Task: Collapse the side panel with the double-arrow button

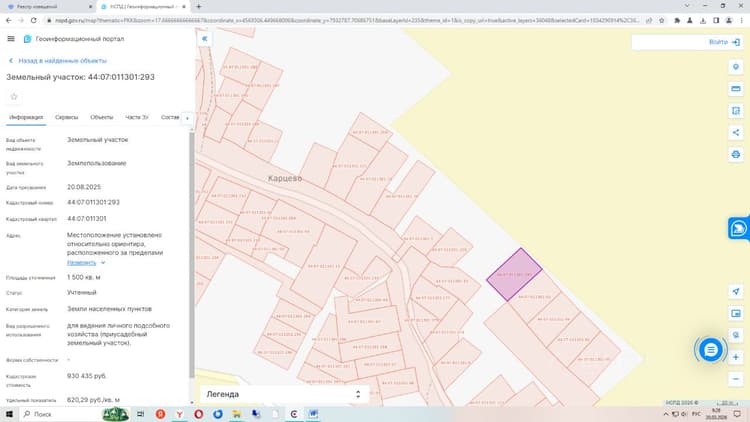Action: (205, 39)
